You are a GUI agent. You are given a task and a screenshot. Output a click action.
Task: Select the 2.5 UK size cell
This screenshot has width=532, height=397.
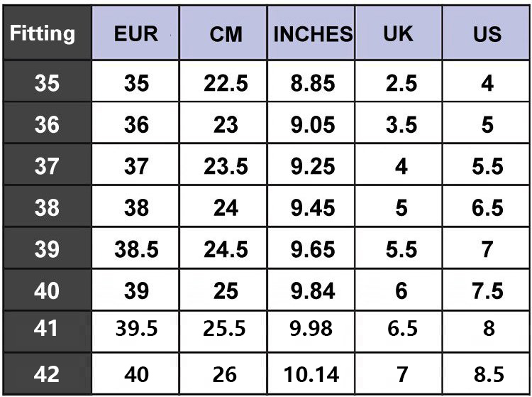(x=401, y=84)
